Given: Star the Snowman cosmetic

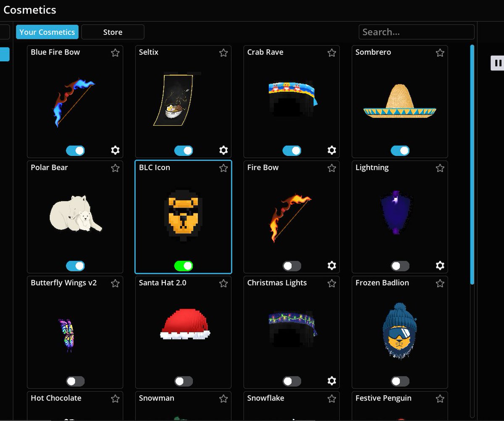Looking at the screenshot, I should [223, 399].
